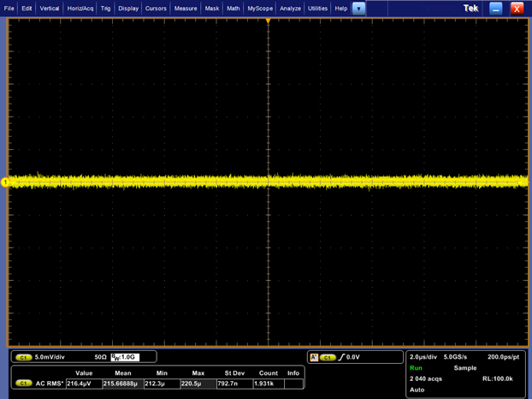Image resolution: width=532 pixels, height=399 pixels.
Task: Select the orange trigger position marker
Action: click(x=268, y=21)
